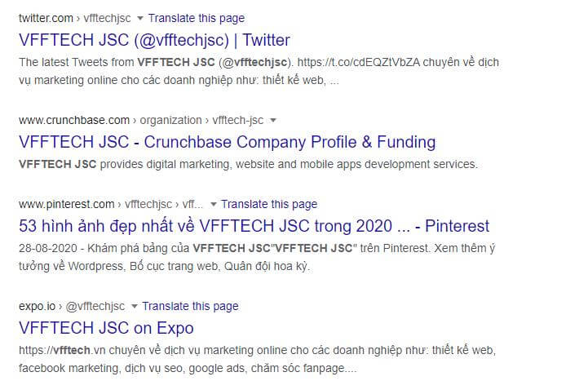Viewport: 588px width, 381px height.
Task: Expand the dropdown arrow beside twitter.com URL
Action: pos(140,19)
